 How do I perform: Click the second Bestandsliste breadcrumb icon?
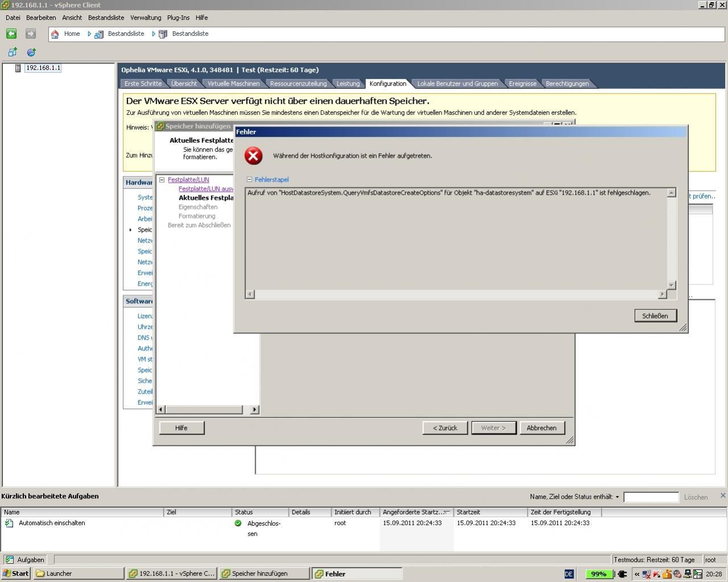[x=163, y=34]
